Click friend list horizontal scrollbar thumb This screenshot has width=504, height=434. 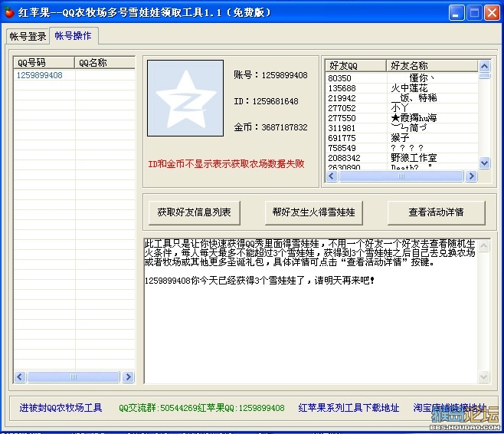(x=401, y=176)
